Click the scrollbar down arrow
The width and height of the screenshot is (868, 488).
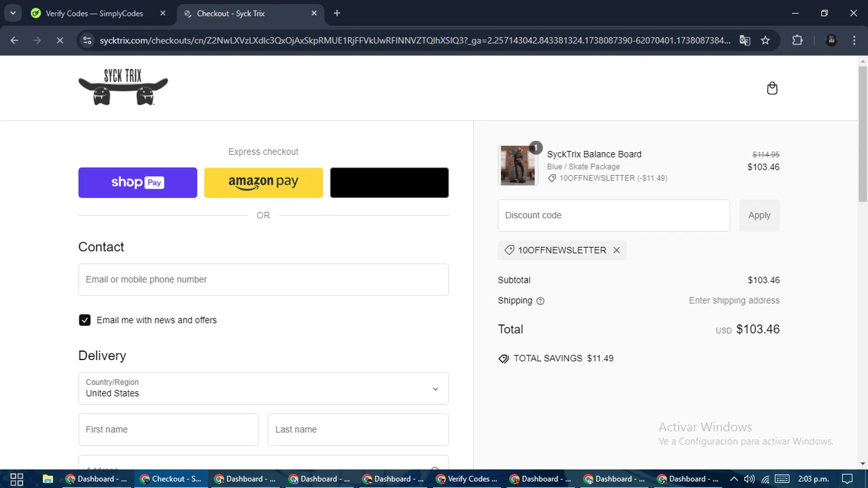pos(863,464)
